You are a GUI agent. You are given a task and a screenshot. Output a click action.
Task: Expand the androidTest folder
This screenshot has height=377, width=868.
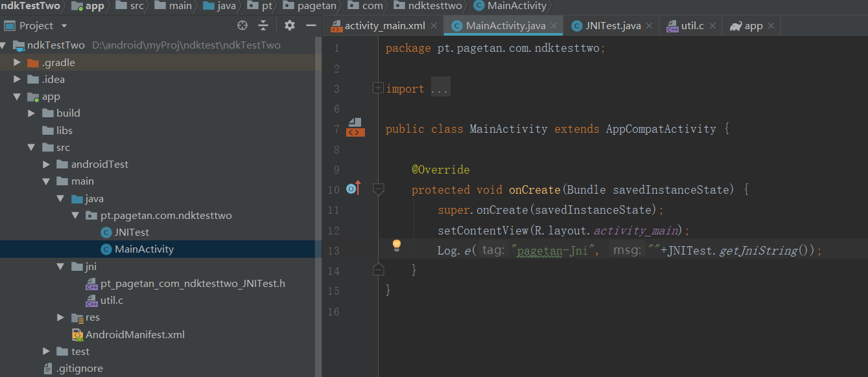pos(46,165)
